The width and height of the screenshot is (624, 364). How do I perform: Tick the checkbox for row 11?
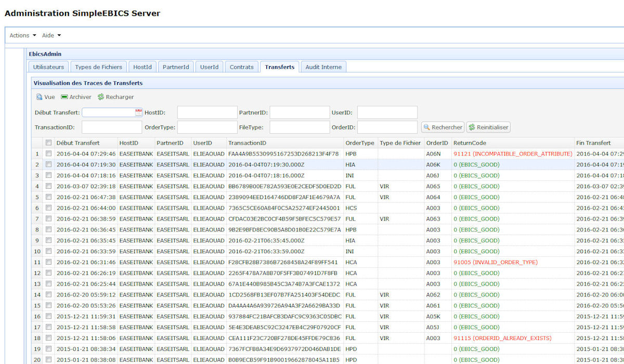click(x=49, y=262)
